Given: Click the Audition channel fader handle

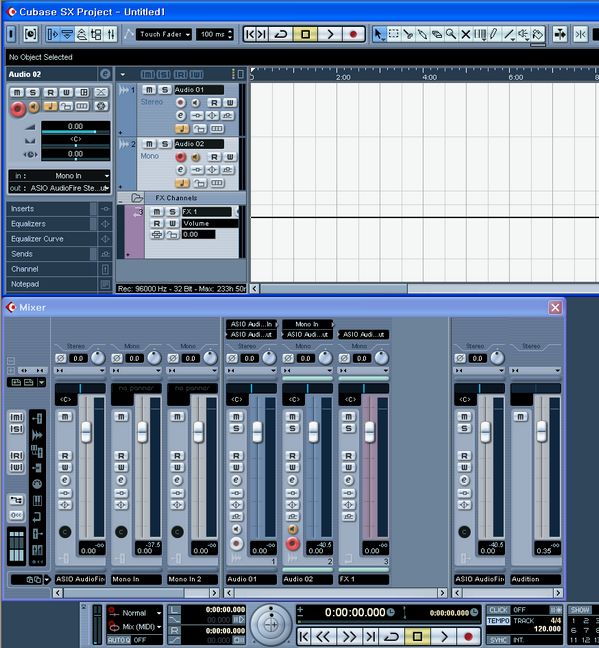Looking at the screenshot, I should (542, 431).
